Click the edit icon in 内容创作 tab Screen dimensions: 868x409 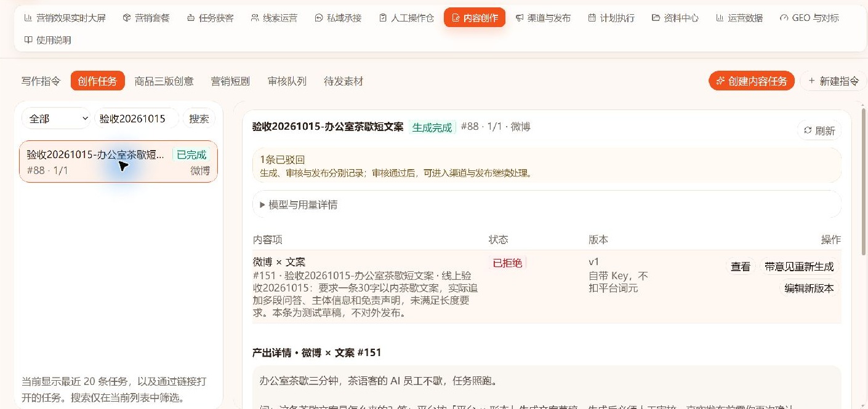click(x=456, y=18)
